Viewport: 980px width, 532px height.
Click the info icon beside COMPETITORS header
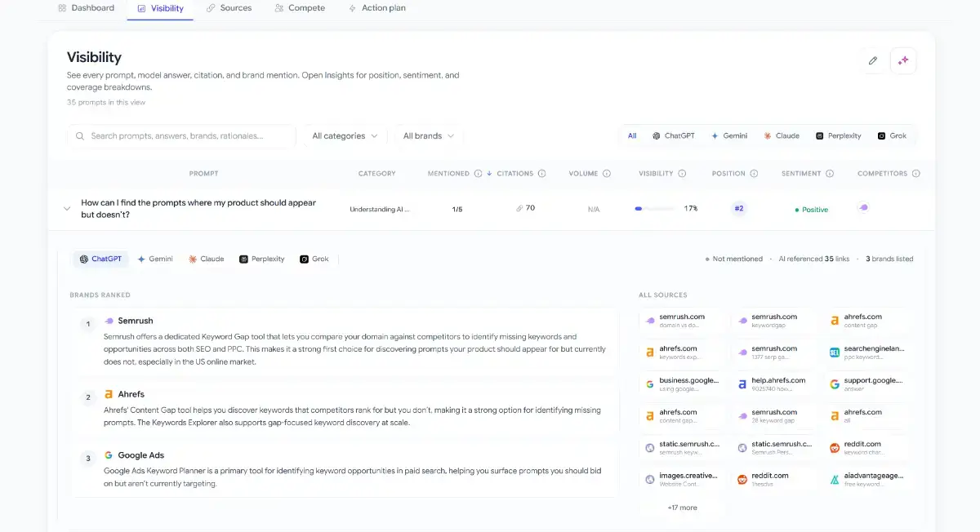point(916,174)
